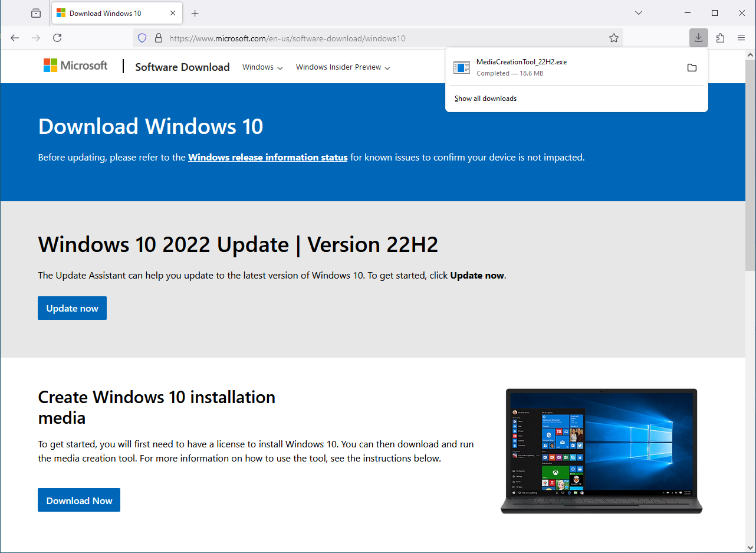This screenshot has width=756, height=553.
Task: Open Firefox View icon in tab bar
Action: [36, 13]
